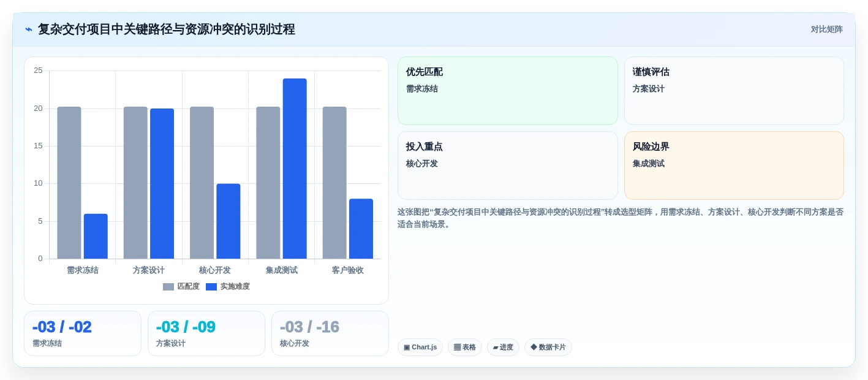
Task: Click the blue bar for 集成测试
Action: click(295, 169)
